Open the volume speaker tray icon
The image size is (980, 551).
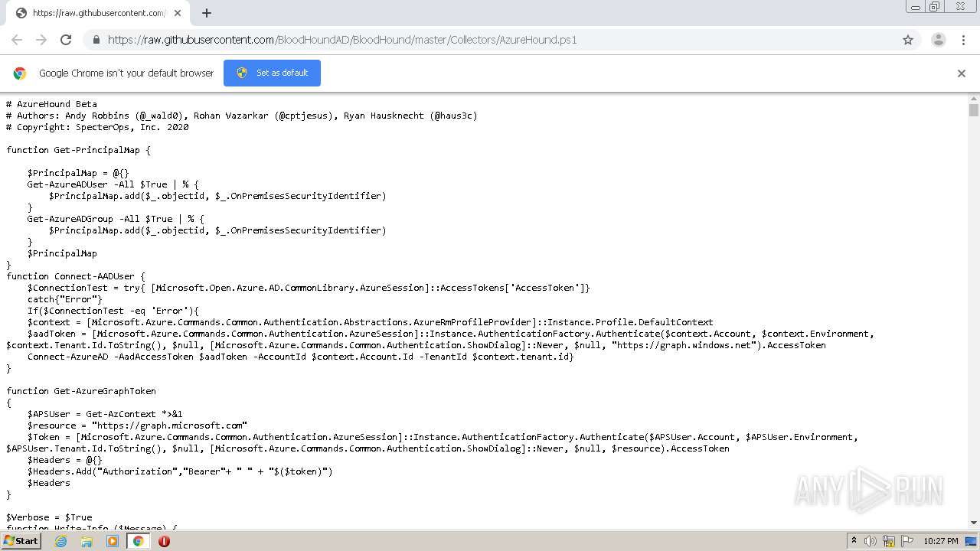[871, 541]
